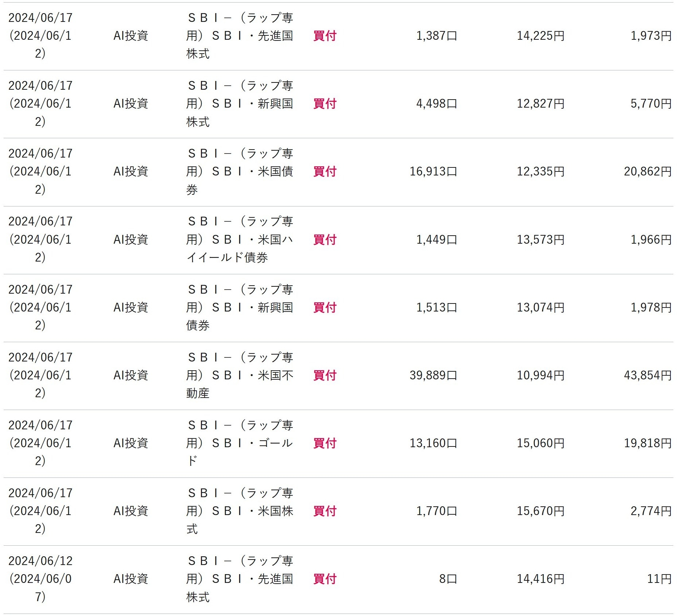Click the 14,416円 unit price

[540, 579]
